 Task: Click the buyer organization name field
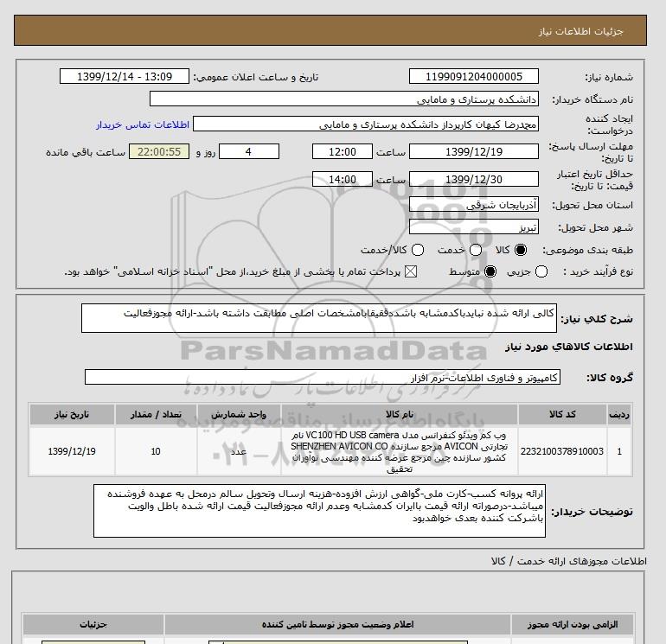click(344, 99)
